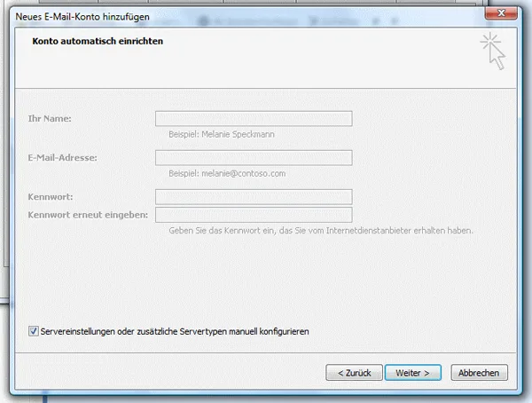This screenshot has height=403, width=532.
Task: Click the Kennwort erneut eingeben label
Action: [88, 215]
